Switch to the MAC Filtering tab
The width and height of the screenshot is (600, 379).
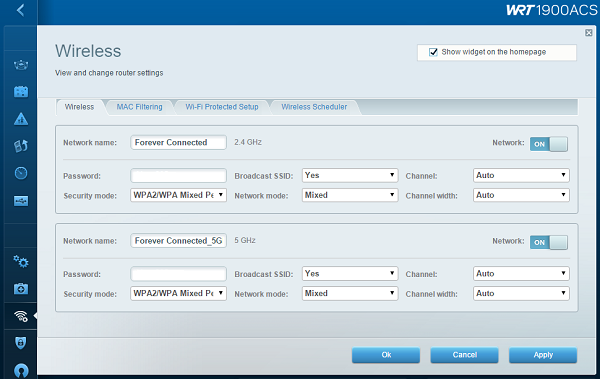(140, 107)
